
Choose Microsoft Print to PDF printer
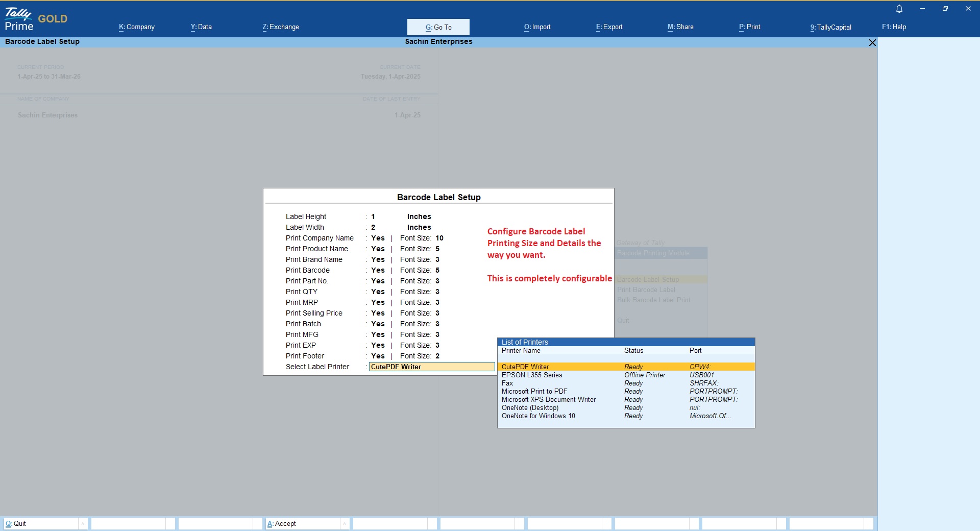pyautogui.click(x=534, y=391)
